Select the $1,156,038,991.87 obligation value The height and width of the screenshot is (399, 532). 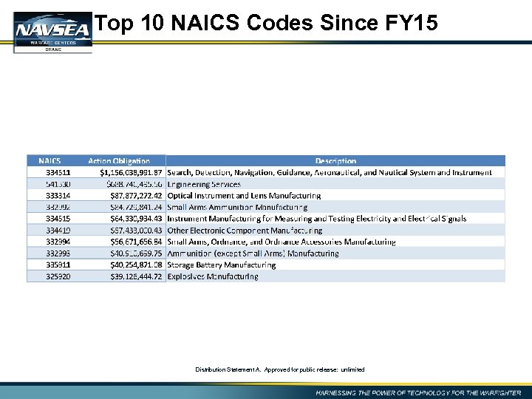click(131, 172)
